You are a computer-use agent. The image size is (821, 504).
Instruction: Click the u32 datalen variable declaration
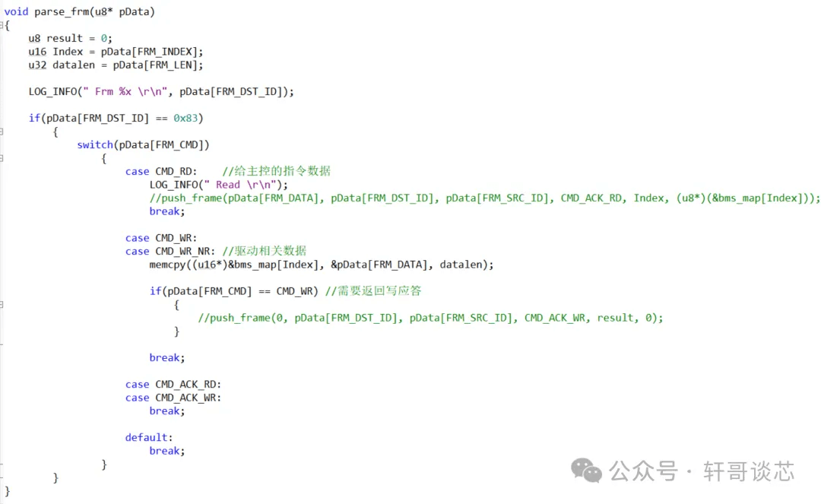tap(116, 65)
